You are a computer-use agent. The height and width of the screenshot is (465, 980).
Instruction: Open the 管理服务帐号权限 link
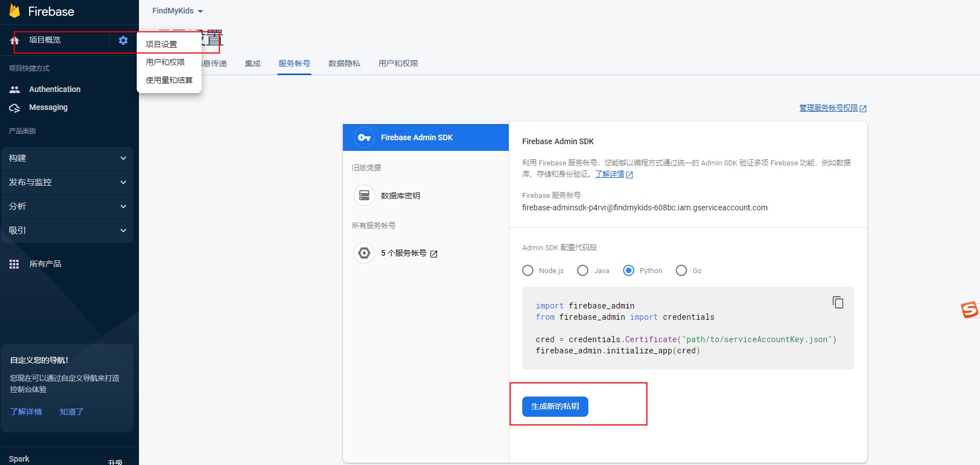click(828, 108)
